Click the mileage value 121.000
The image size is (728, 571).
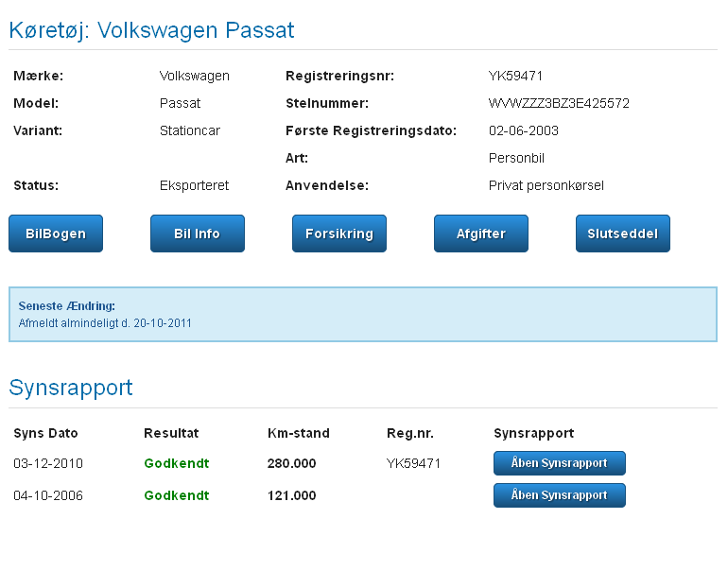pyautogui.click(x=291, y=495)
